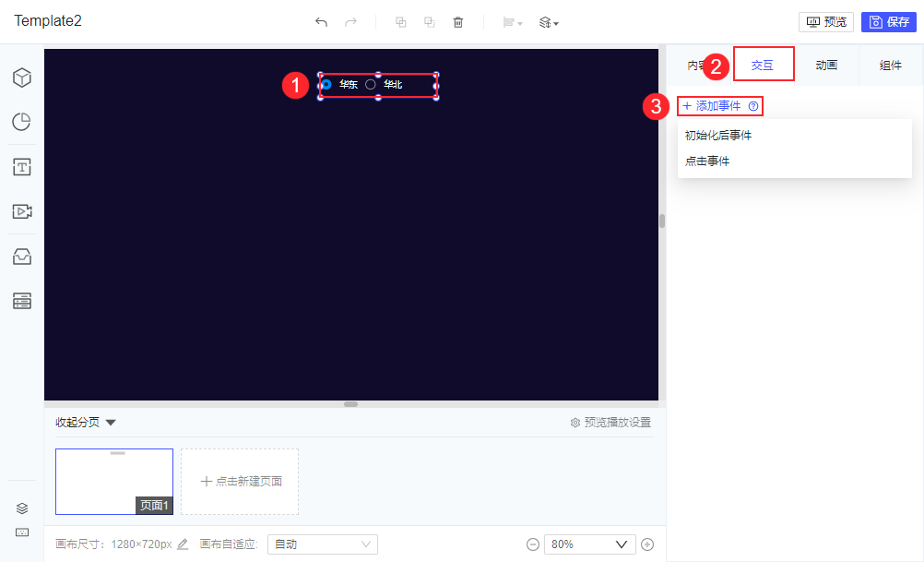Open the layer order dropdown in toolbar
The height and width of the screenshot is (562, 924).
coord(549,22)
